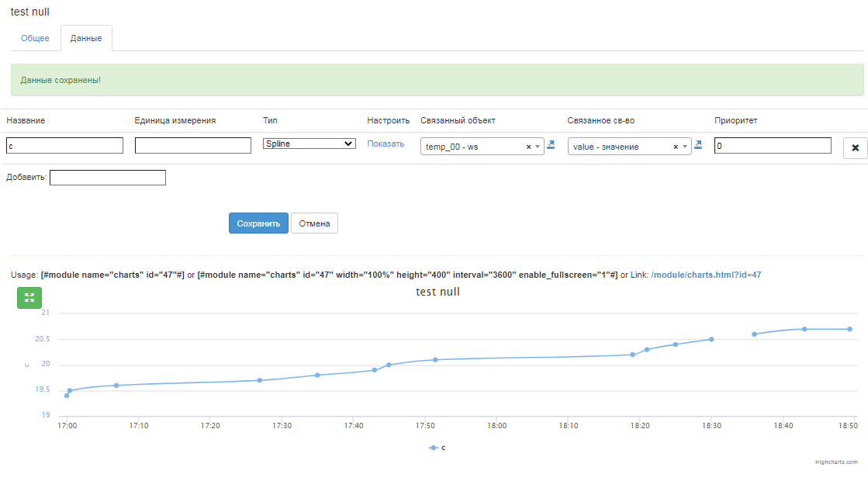Screen dimensions: 868x481
Task: Expand the Связанный объект dropdown
Action: tap(538, 147)
